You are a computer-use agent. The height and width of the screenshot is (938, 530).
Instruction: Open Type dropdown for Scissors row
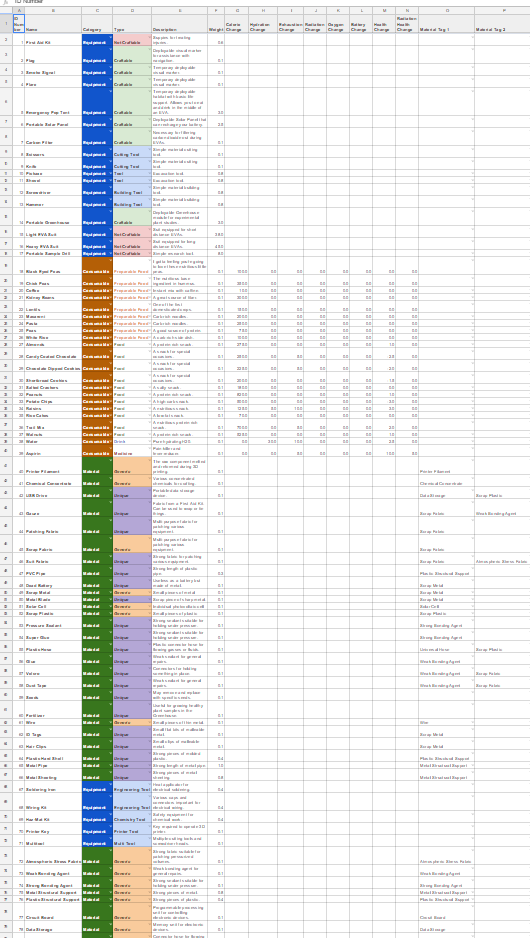tap(149, 148)
